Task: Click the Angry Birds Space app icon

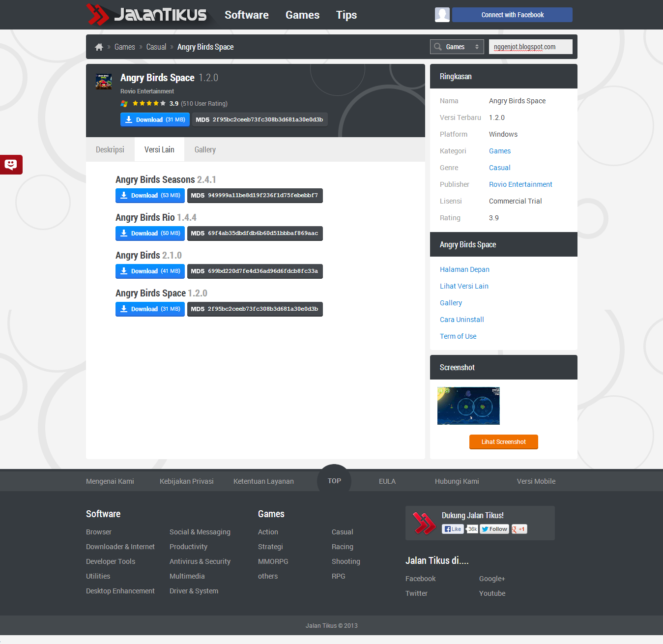Action: coord(104,82)
